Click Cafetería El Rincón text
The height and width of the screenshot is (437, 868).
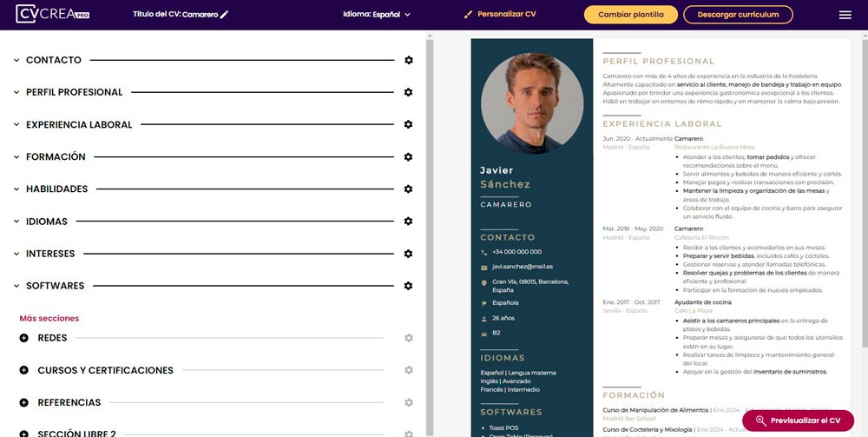(x=701, y=237)
